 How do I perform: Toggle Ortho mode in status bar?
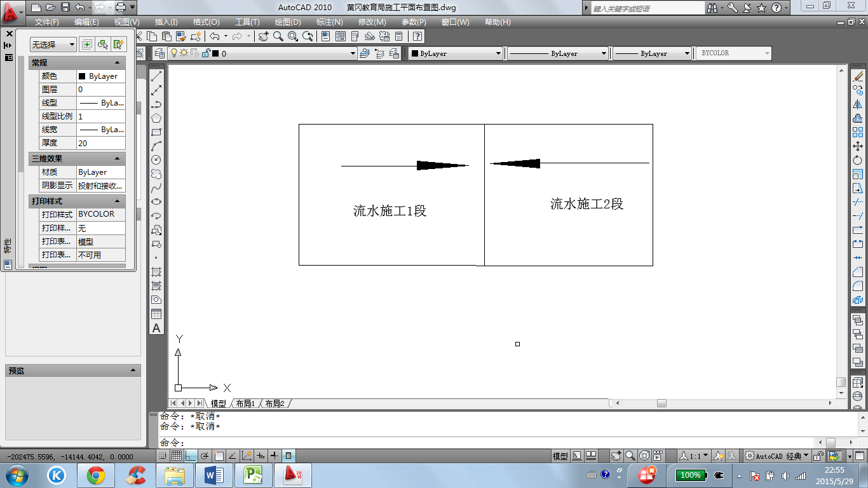click(x=191, y=456)
